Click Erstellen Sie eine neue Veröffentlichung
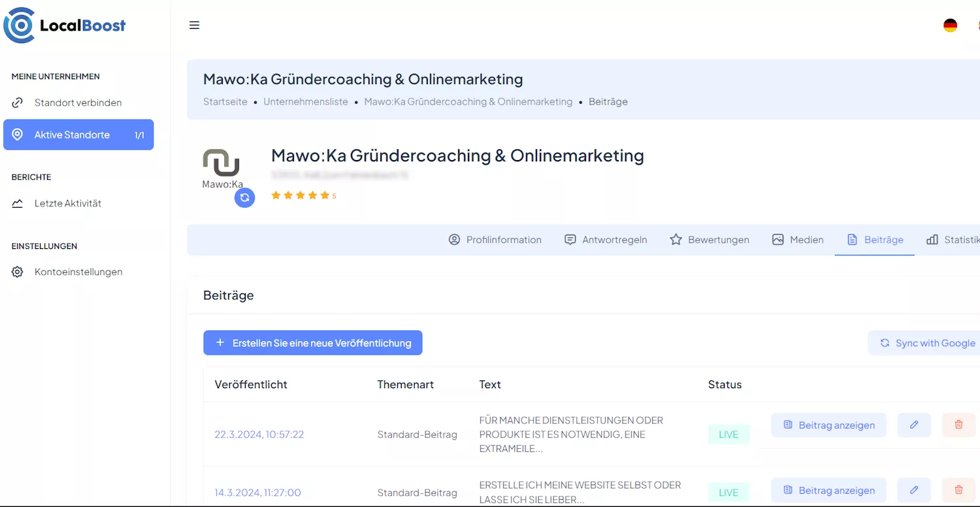 point(313,343)
